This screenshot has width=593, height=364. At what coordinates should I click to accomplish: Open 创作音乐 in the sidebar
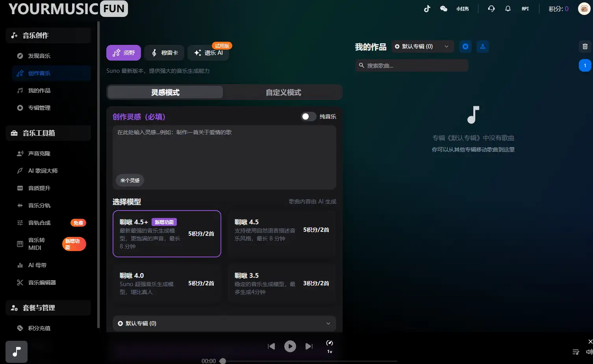pos(51,73)
